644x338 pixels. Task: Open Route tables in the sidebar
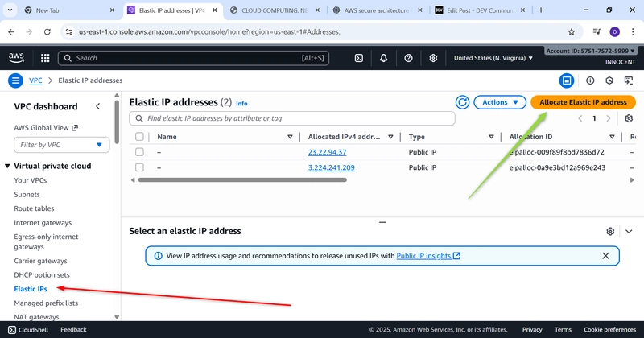(34, 208)
